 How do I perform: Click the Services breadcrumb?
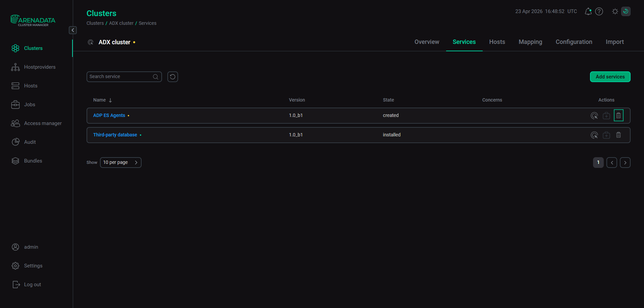point(148,23)
